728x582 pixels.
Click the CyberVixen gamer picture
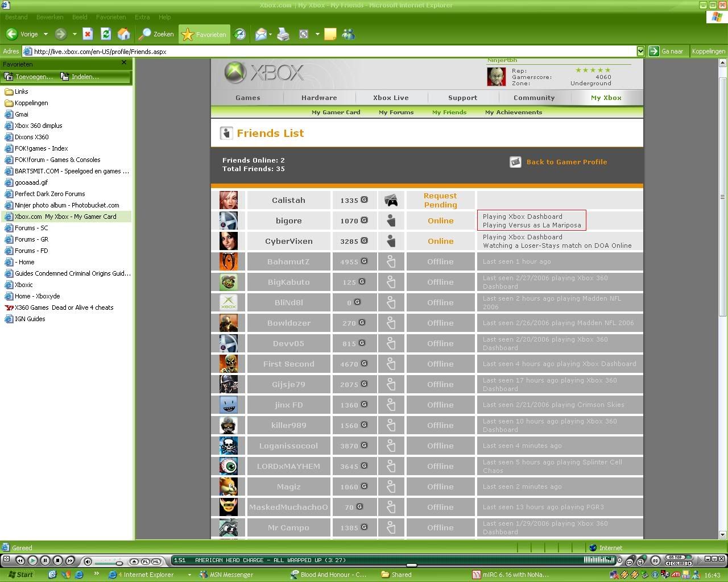tap(229, 241)
